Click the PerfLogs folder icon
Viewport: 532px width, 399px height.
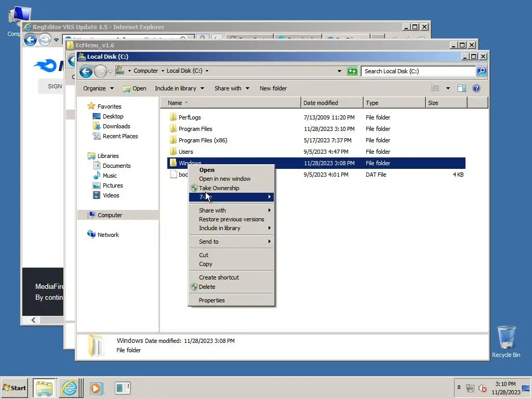pyautogui.click(x=173, y=117)
